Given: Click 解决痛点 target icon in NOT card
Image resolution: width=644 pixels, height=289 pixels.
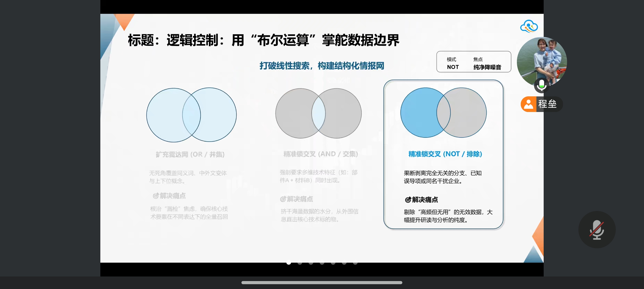Looking at the screenshot, I should (408, 200).
